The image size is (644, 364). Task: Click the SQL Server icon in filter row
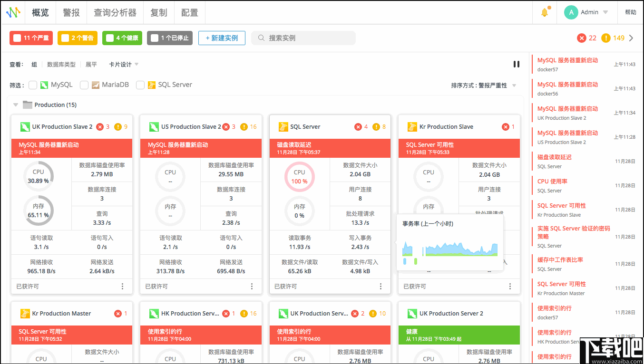(x=152, y=85)
